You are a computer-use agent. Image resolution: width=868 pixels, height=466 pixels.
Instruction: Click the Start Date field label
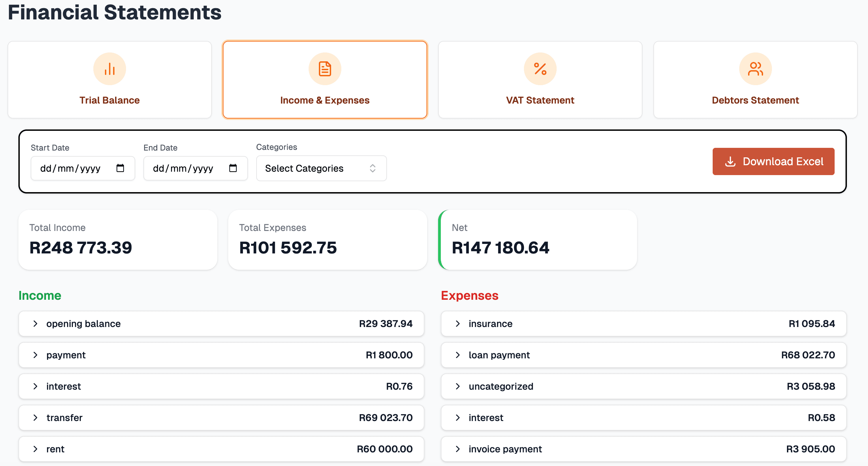50,147
